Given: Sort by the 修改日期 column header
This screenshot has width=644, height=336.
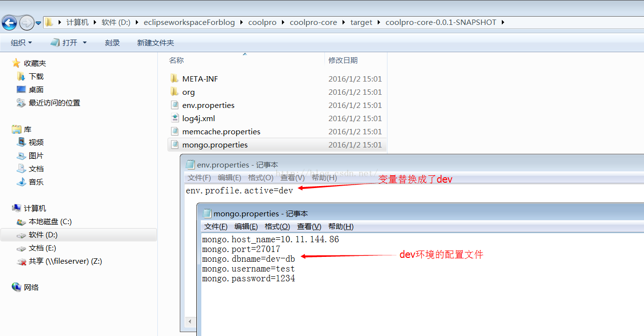Looking at the screenshot, I should pyautogui.click(x=343, y=61).
